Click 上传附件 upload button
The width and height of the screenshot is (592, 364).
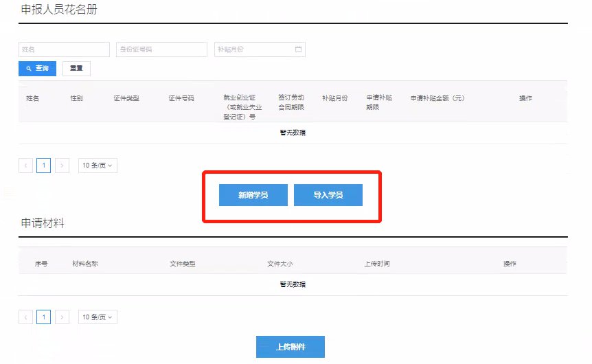291,347
